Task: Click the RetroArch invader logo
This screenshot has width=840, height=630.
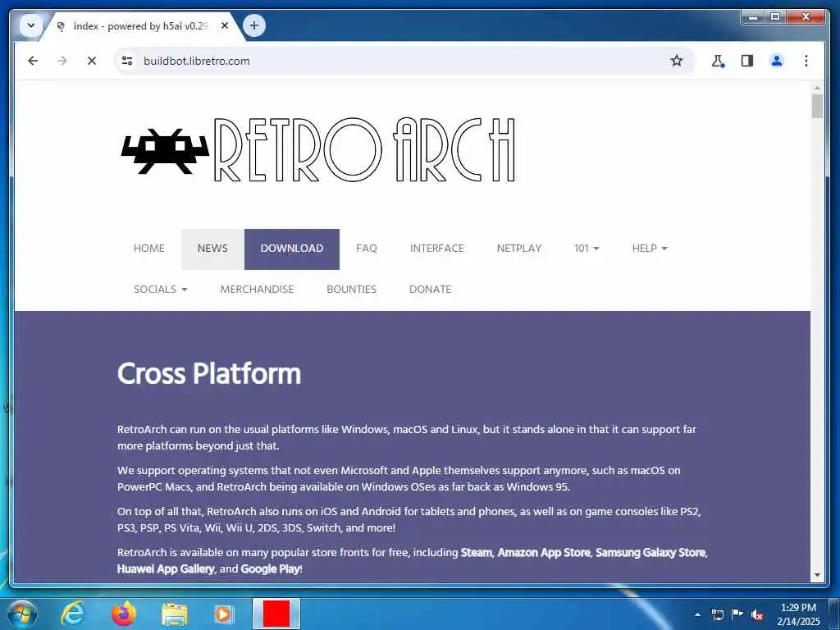Action: point(166,151)
